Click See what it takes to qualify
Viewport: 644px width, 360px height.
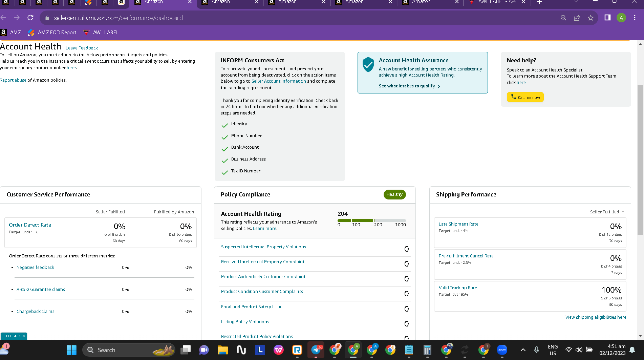point(409,86)
